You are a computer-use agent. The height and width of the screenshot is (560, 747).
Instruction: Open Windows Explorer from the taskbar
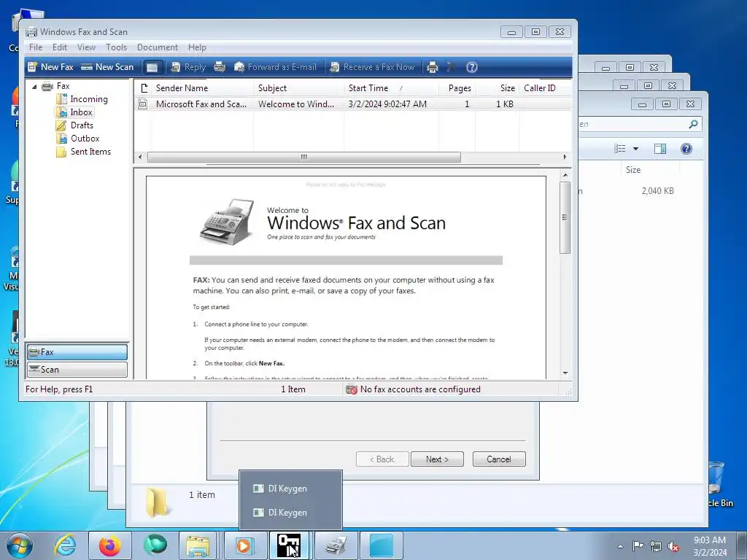coord(198,545)
